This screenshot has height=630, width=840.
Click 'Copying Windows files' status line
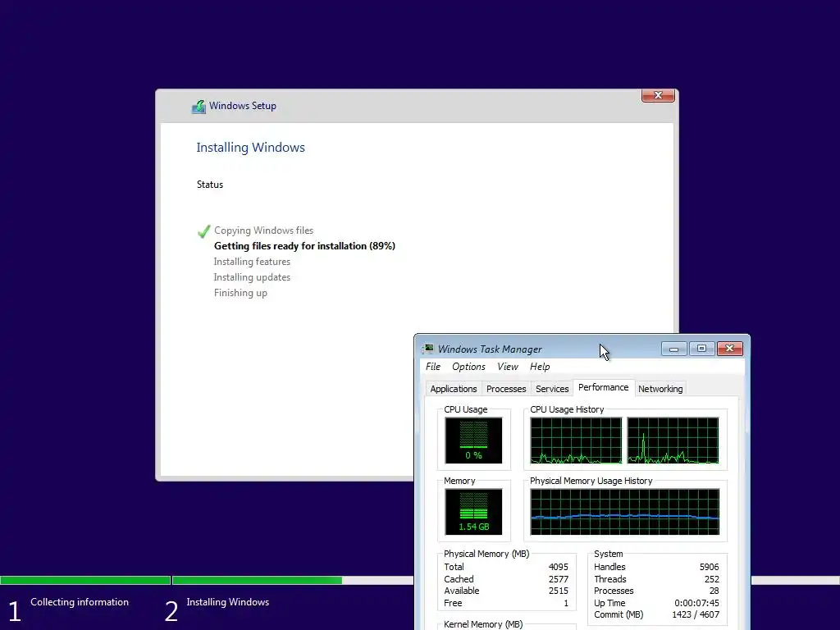(263, 231)
